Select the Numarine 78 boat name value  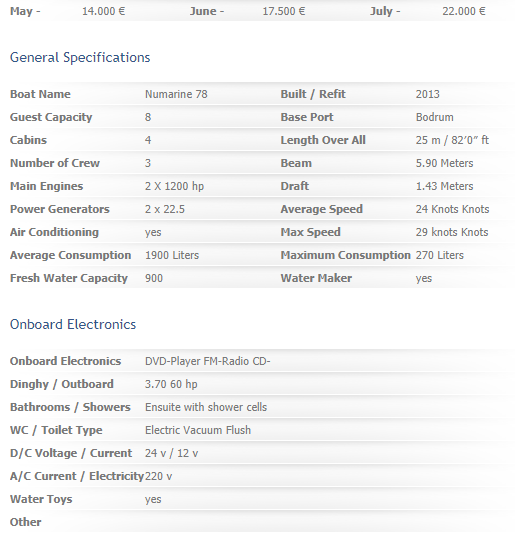point(176,94)
